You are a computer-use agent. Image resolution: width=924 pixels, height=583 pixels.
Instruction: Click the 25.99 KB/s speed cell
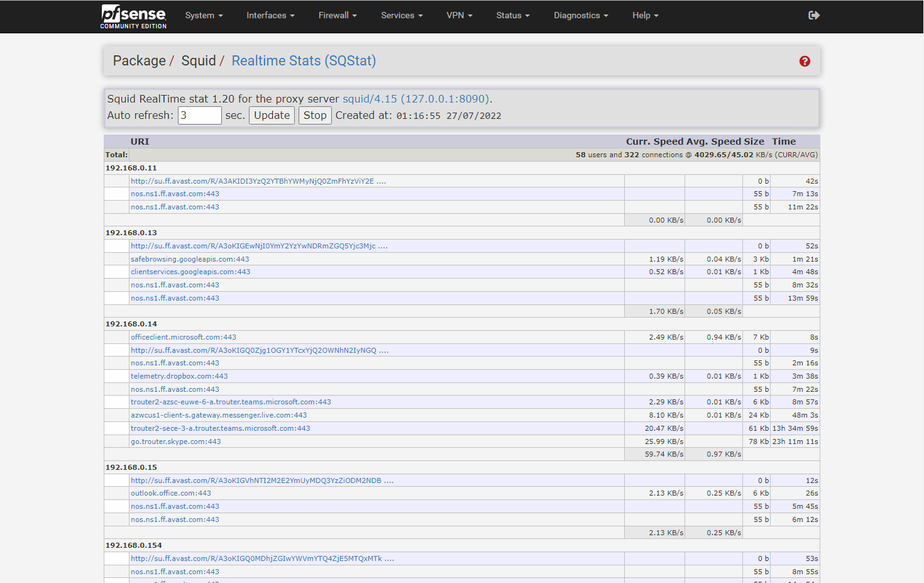click(654, 441)
